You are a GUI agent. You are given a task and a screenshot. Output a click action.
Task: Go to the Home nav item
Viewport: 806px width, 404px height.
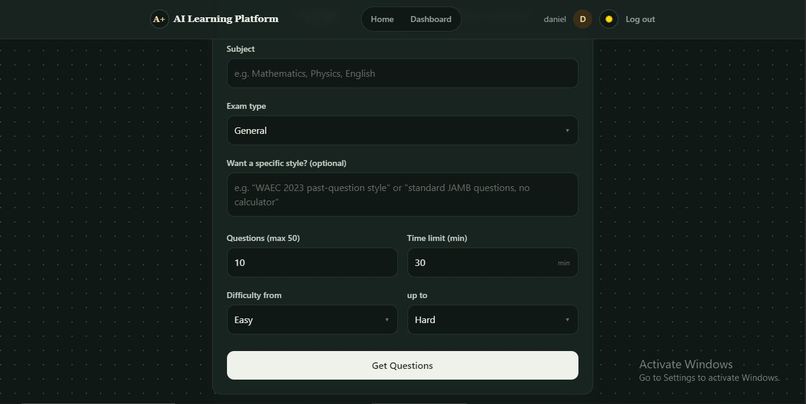click(382, 19)
